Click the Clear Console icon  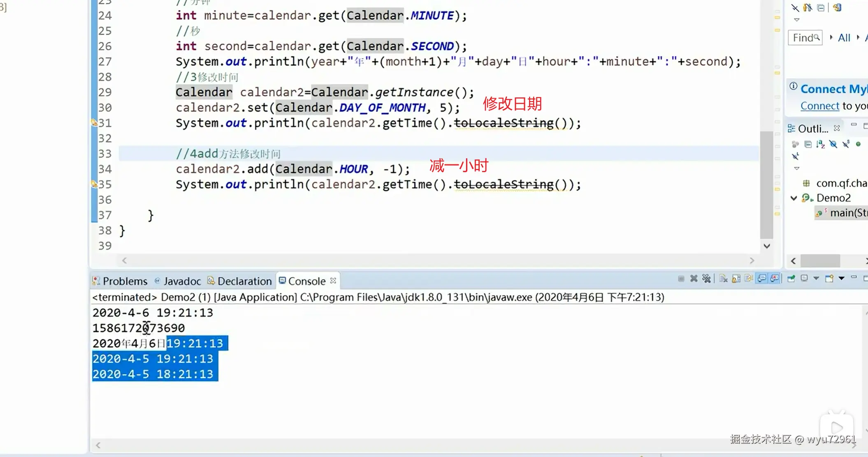723,279
